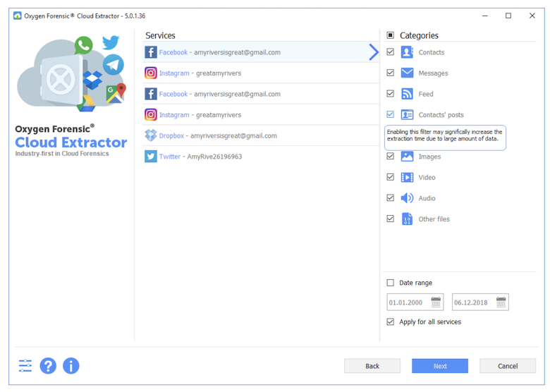This screenshot has width=550, height=392.
Task: Uncheck the Video checkbox
Action: tap(390, 177)
